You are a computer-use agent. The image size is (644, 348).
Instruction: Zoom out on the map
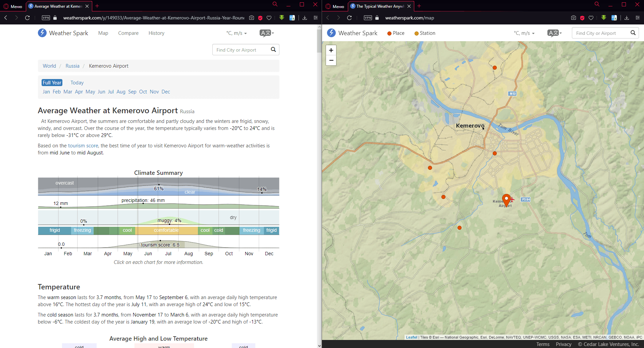point(331,60)
